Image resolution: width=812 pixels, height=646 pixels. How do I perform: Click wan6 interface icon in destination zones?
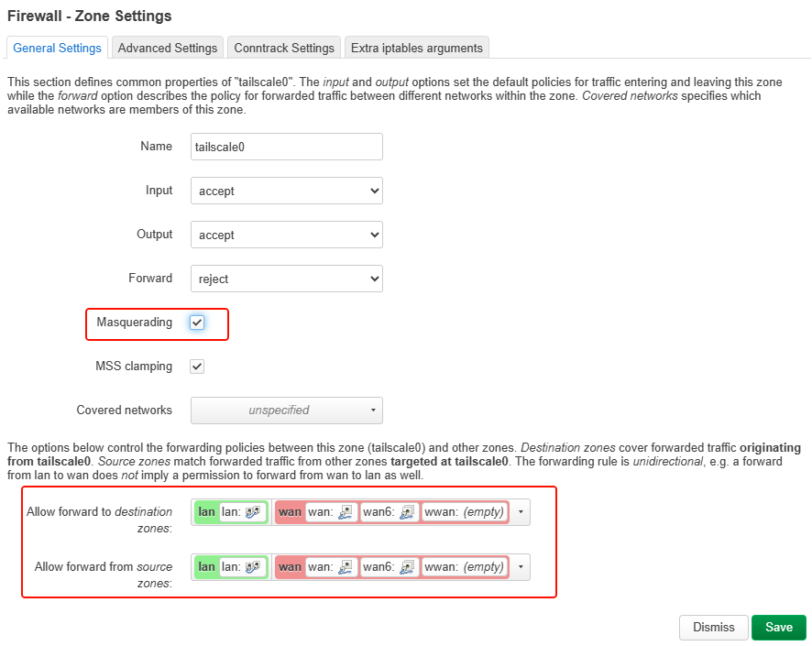[408, 512]
